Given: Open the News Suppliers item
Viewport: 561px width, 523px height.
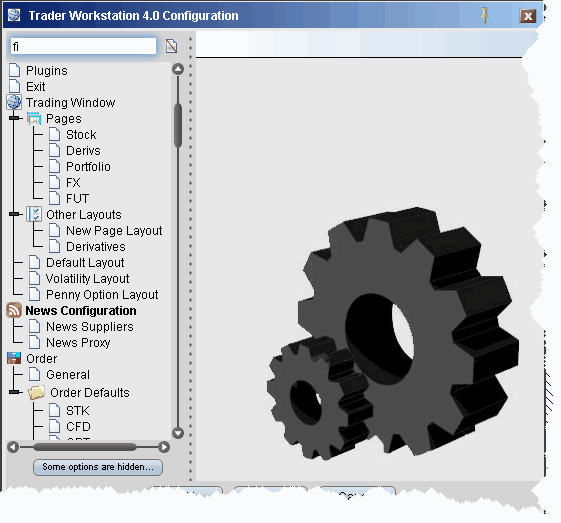Looking at the screenshot, I should point(89,327).
